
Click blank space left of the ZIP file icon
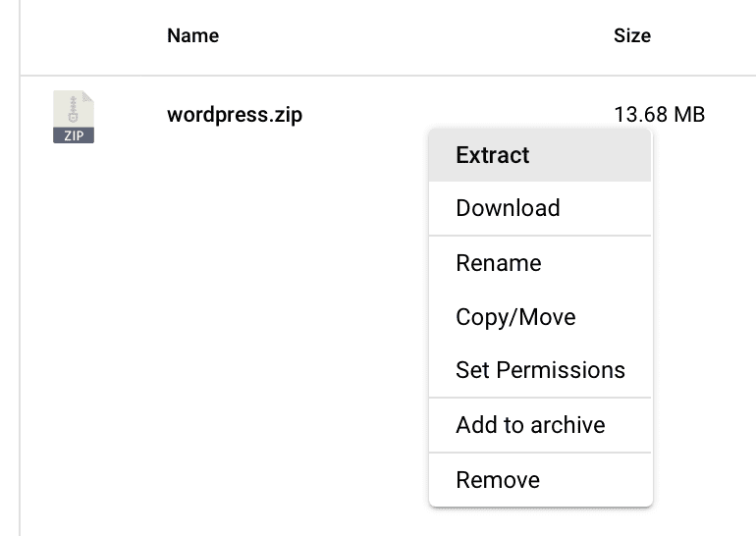click(36, 117)
